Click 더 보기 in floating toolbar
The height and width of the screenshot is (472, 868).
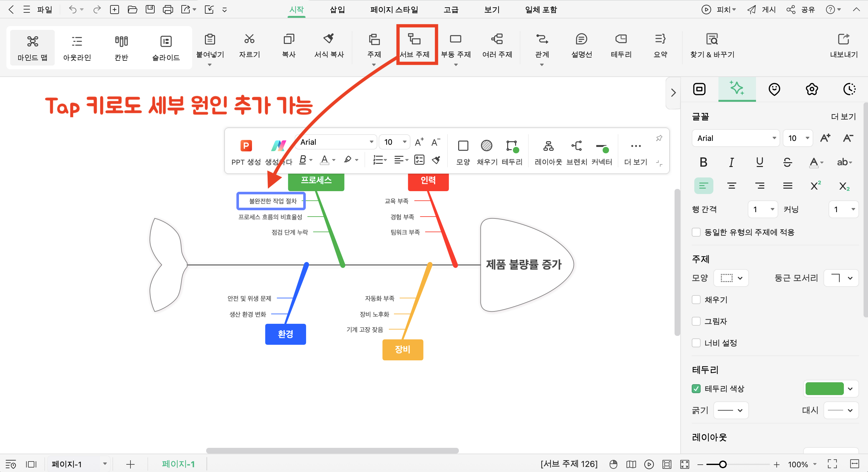[x=635, y=152]
